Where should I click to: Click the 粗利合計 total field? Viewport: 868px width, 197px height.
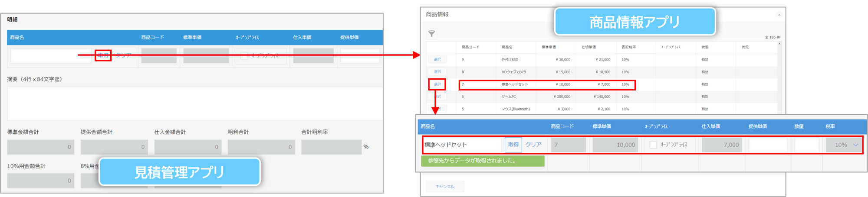coord(261,147)
